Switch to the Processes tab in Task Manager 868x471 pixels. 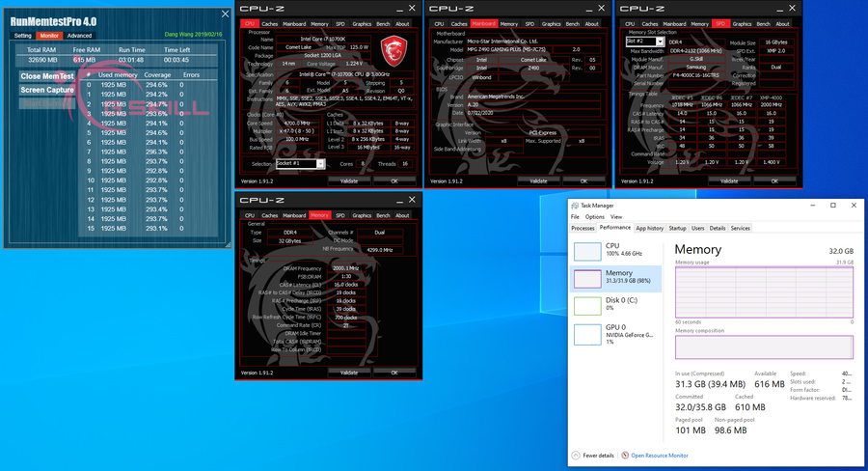583,228
